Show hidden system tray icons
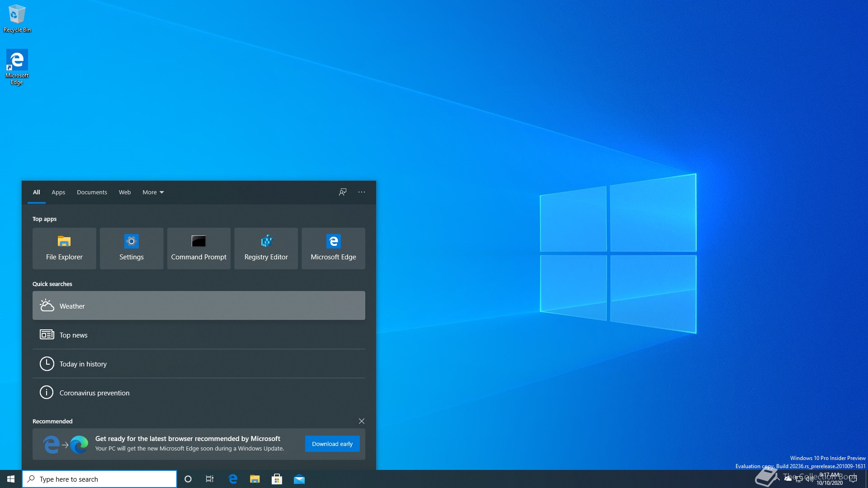This screenshot has width=868, height=488. (778, 479)
